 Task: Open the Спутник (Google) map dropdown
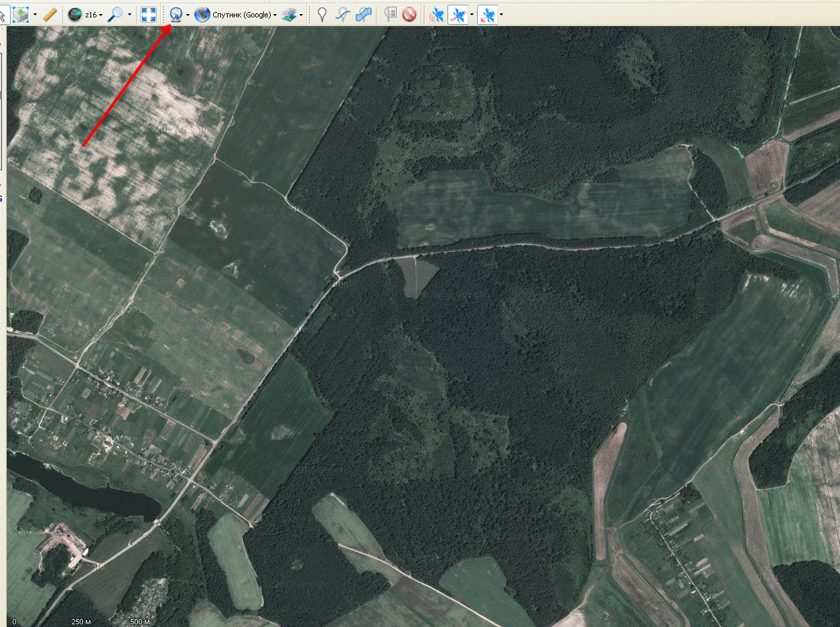pos(241,15)
